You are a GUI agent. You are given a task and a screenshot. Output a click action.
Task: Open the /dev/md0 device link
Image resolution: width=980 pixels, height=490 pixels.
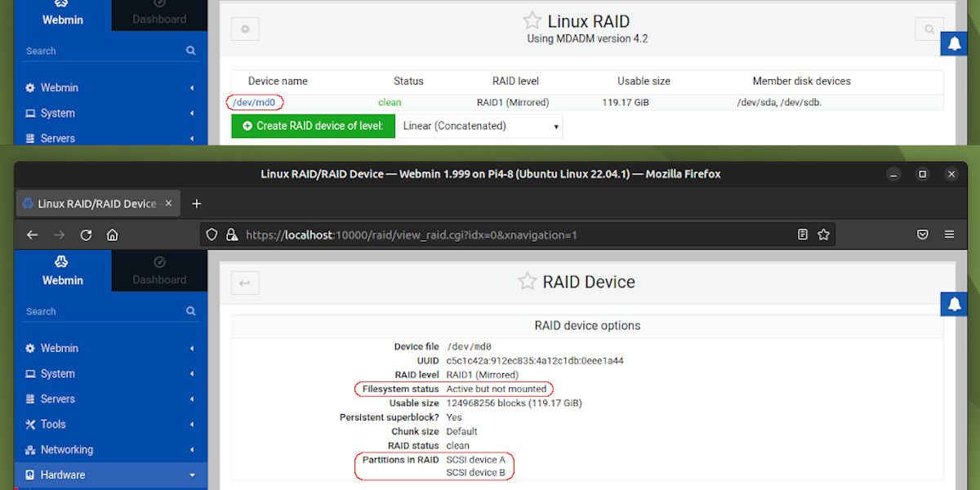pyautogui.click(x=256, y=102)
